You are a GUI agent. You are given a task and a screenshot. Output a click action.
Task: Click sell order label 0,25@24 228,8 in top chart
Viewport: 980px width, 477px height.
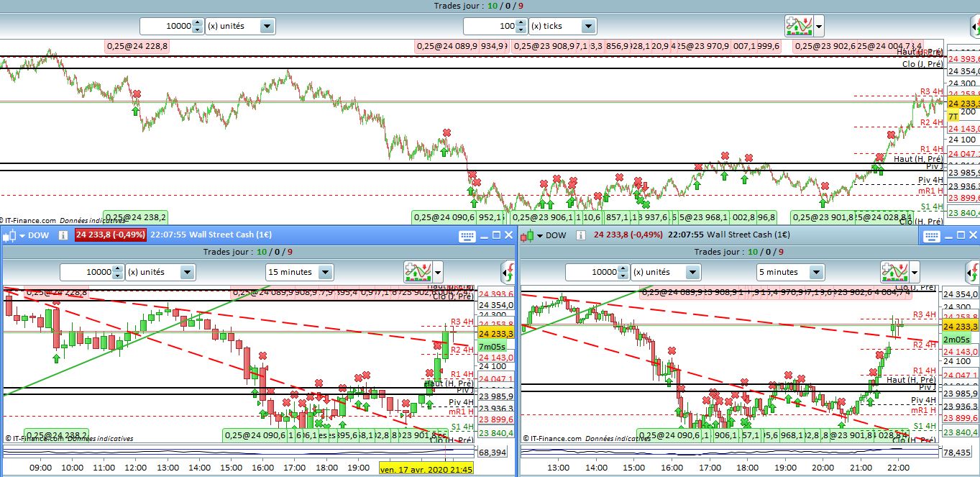coord(137,46)
